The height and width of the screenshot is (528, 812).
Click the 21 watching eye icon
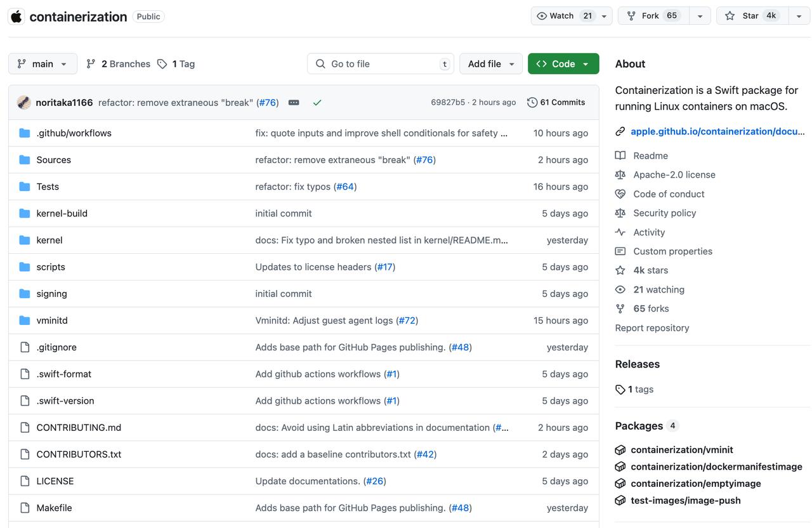620,289
